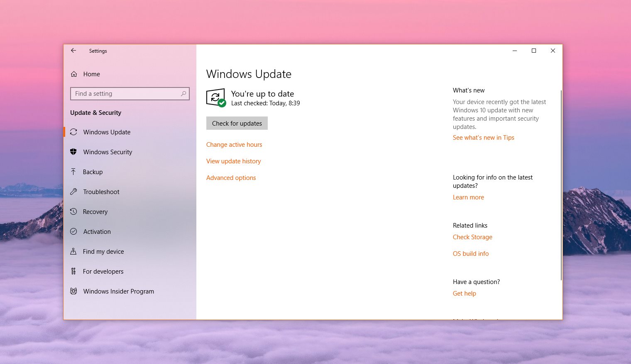This screenshot has width=631, height=364.
Task: Open Change active hours link
Action: pos(234,145)
